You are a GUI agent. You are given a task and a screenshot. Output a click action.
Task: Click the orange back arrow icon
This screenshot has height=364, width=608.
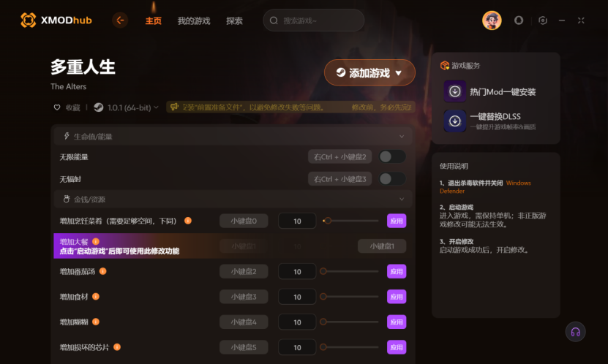[120, 20]
